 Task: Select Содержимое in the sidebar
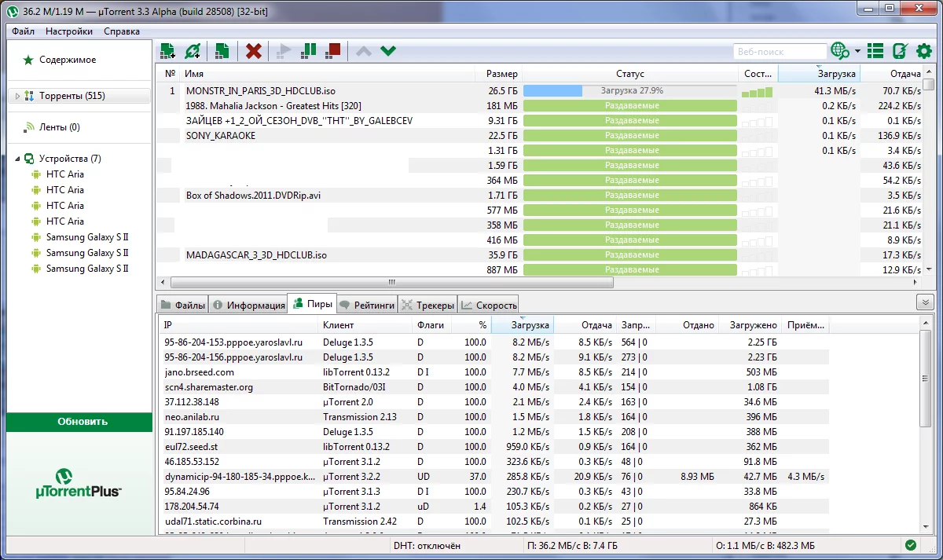68,60
